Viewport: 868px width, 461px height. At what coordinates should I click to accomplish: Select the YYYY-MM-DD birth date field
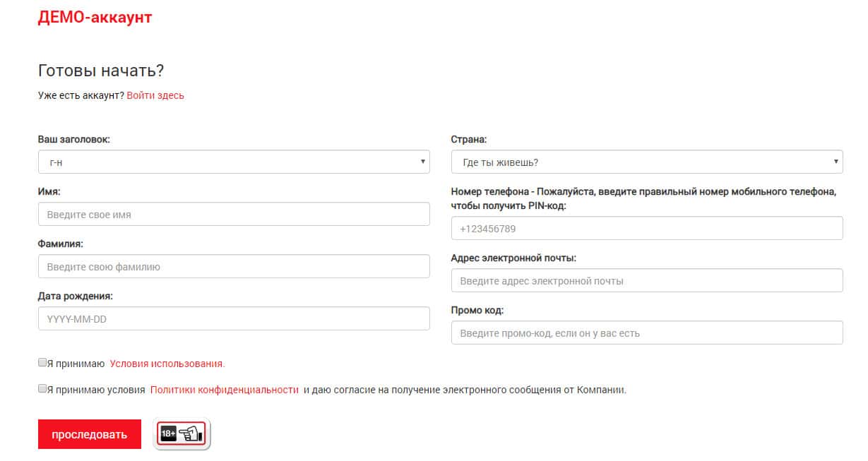(x=234, y=318)
